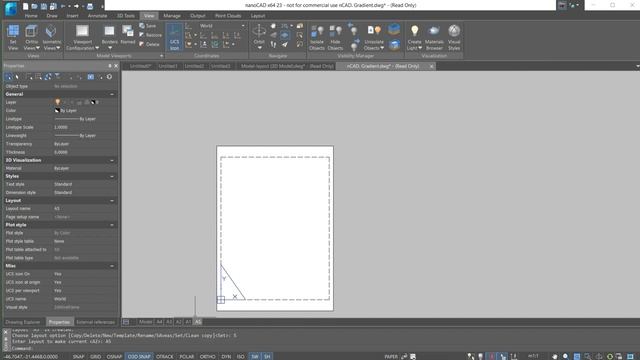The width and height of the screenshot is (640, 360).
Task: Switch to the Manage ribbon tab
Action: tap(172, 16)
